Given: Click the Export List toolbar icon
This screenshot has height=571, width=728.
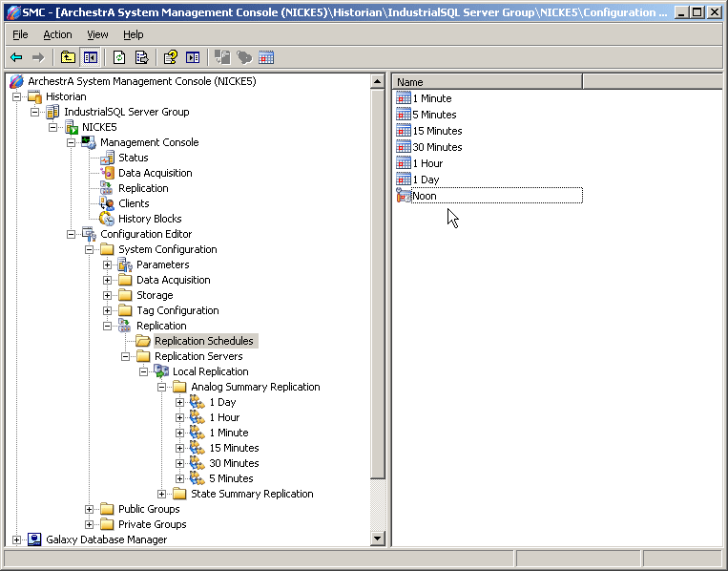Looking at the screenshot, I should click(x=141, y=57).
